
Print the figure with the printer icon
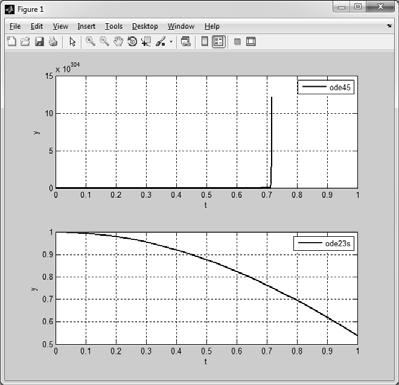[x=53, y=42]
